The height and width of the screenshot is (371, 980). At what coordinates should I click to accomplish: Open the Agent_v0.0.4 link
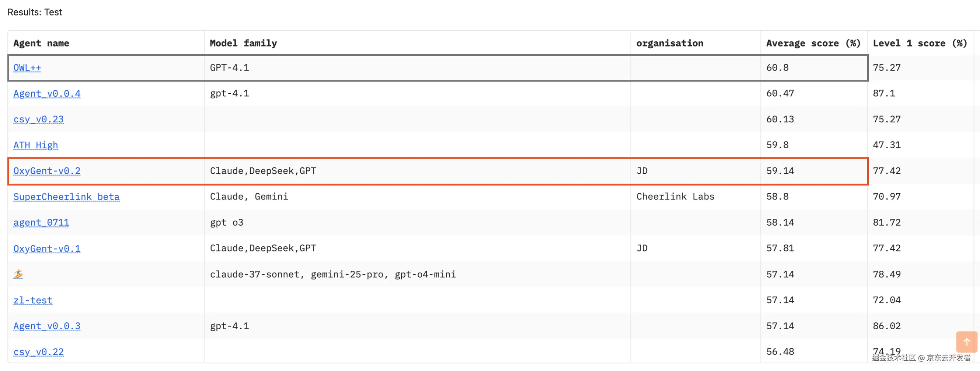coord(47,94)
